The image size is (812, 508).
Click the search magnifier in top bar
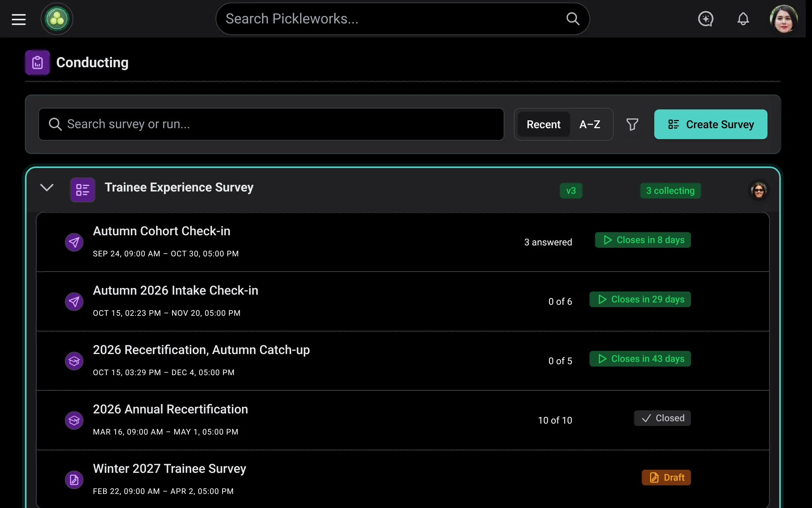[x=573, y=19]
